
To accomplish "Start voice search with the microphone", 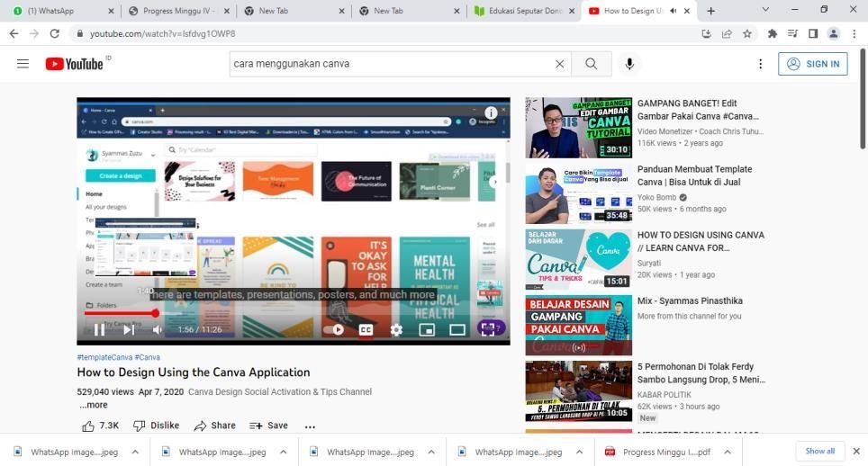I will coord(629,64).
